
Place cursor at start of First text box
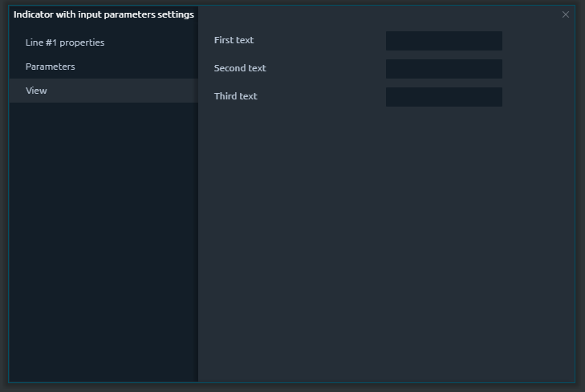point(389,41)
